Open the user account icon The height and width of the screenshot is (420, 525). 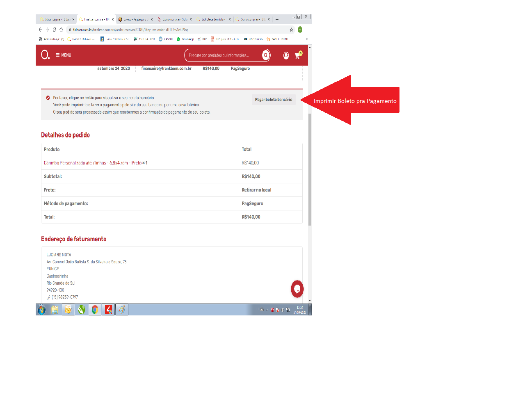(286, 55)
